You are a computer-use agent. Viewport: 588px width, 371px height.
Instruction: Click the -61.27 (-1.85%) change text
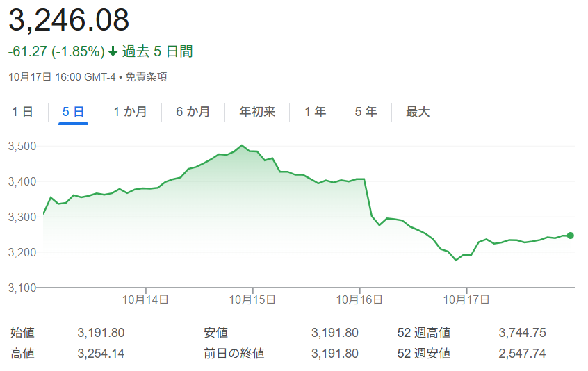56,51
